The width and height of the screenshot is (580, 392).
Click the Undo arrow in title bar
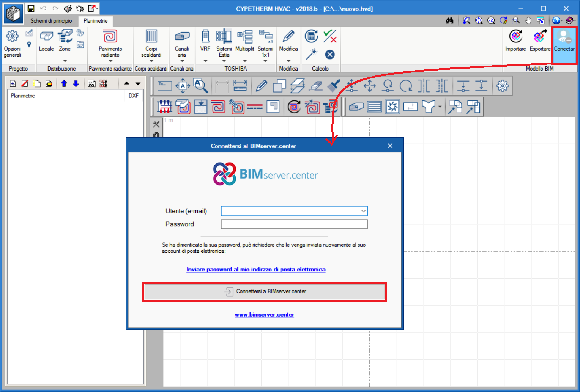coord(43,8)
